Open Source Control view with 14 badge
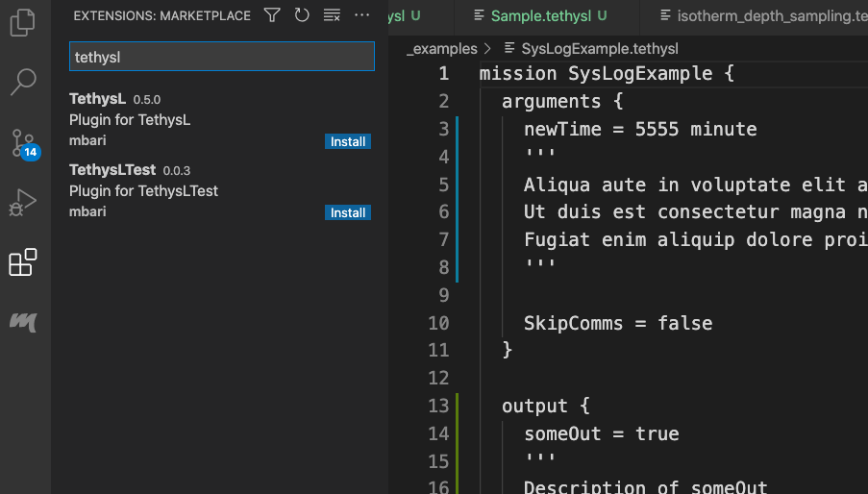The width and height of the screenshot is (868, 494). tap(25, 144)
